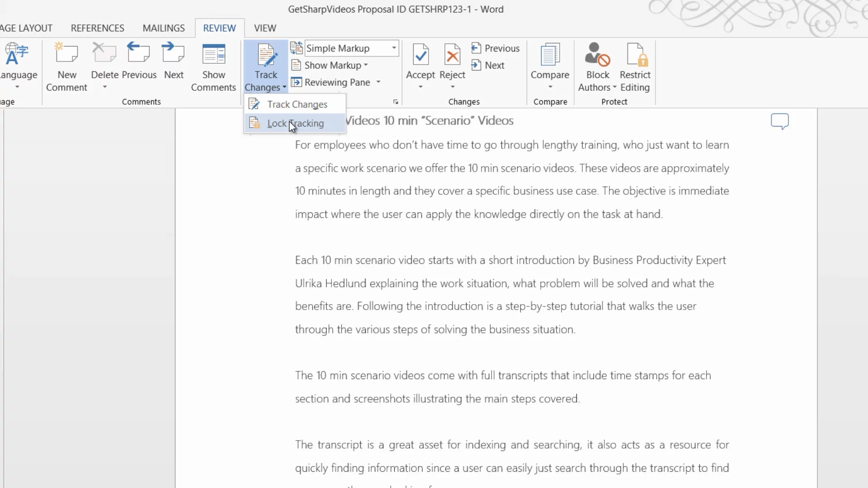This screenshot has height=488, width=868.
Task: Toggle the Reviewing Pane
Action: [337, 82]
